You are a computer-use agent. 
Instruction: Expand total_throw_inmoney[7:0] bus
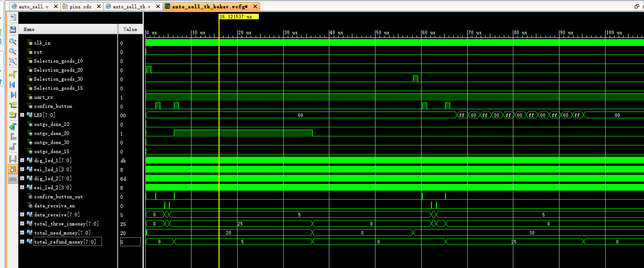(x=22, y=224)
